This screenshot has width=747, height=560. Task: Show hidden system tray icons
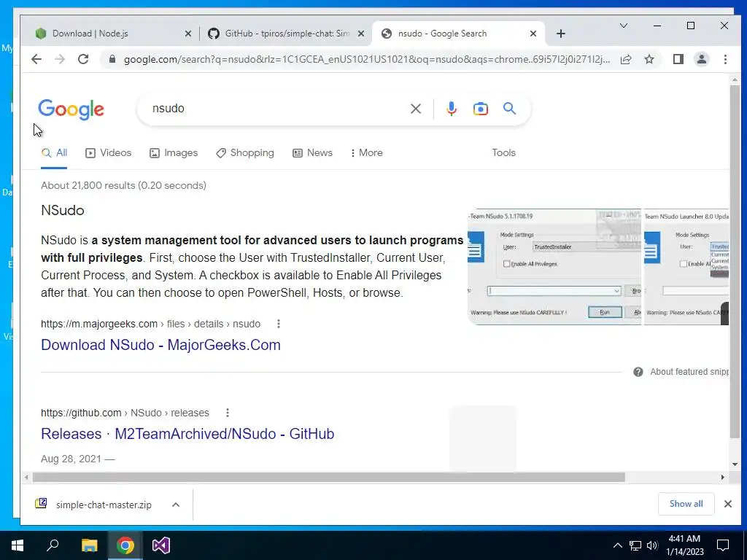pyautogui.click(x=617, y=545)
